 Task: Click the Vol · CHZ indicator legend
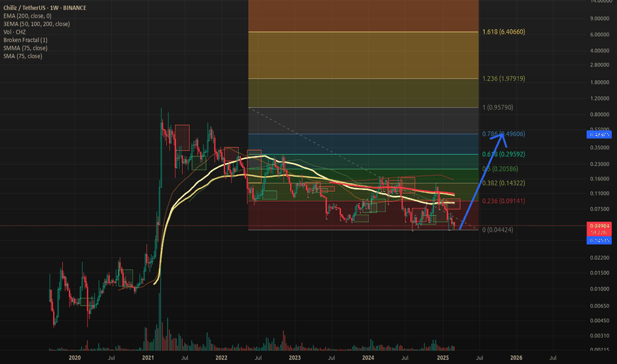[x=15, y=32]
